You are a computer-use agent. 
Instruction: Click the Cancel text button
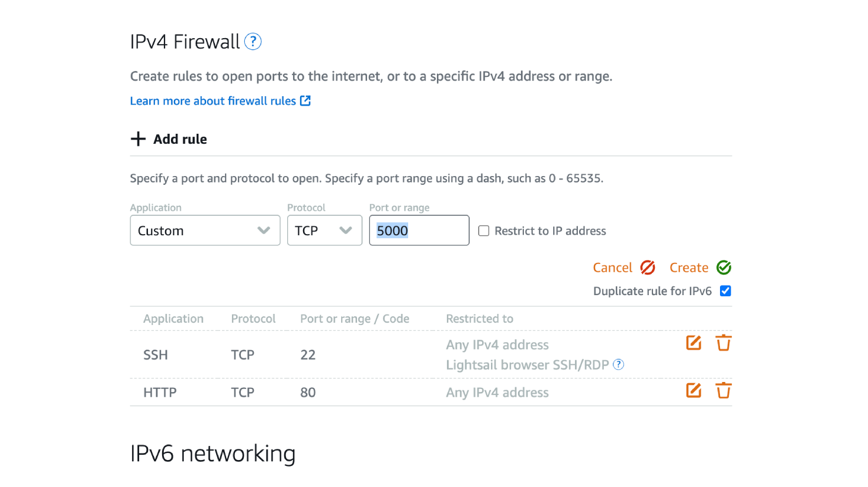613,268
